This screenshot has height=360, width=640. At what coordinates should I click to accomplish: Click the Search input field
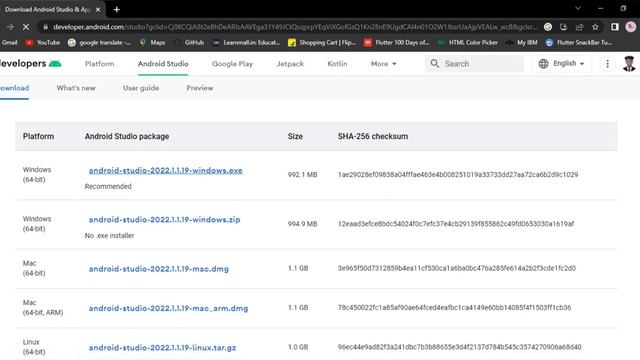click(x=474, y=64)
